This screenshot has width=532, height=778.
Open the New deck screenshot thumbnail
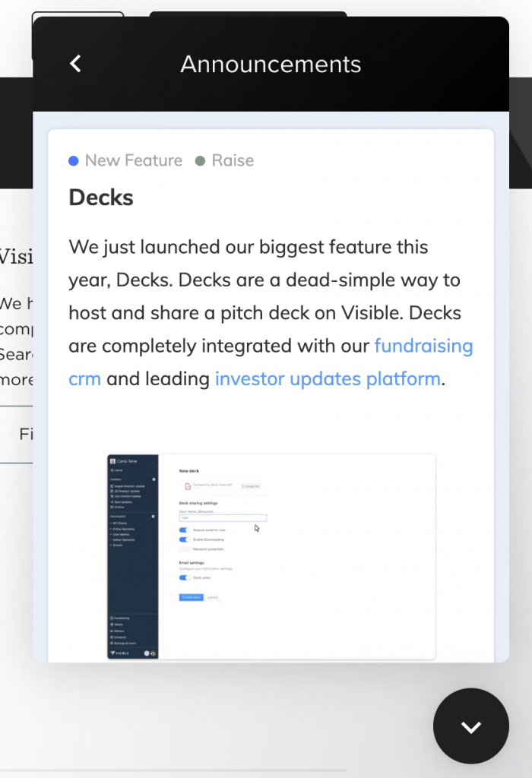271,557
